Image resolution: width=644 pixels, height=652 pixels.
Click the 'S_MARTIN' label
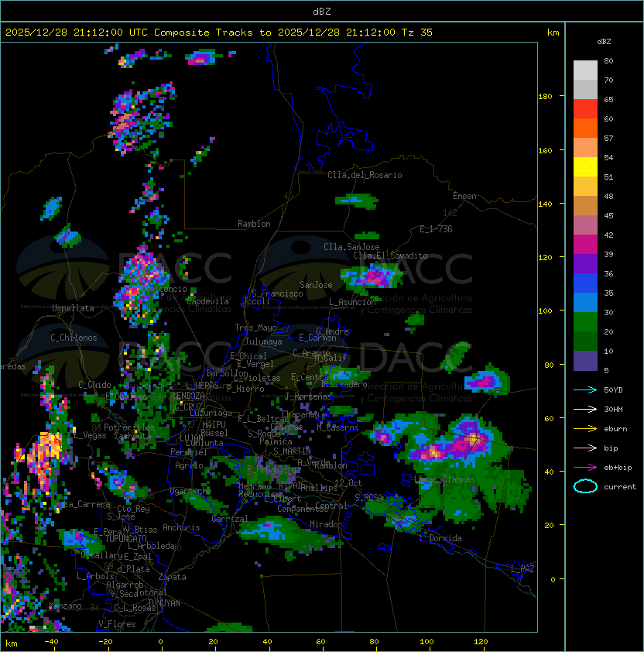pyautogui.click(x=292, y=451)
